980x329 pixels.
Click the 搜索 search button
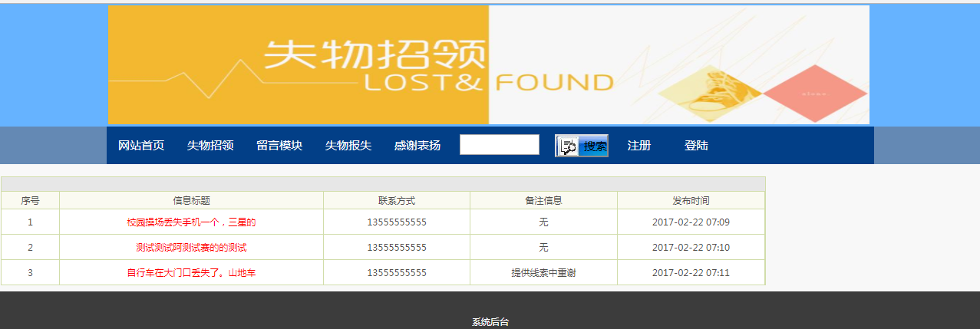click(x=582, y=146)
